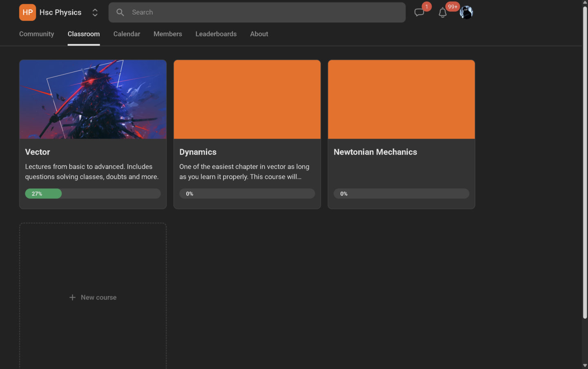Viewport: 588px width, 369px height.
Task: Click the scroll down arrow on scrollbar
Action: coord(585,365)
